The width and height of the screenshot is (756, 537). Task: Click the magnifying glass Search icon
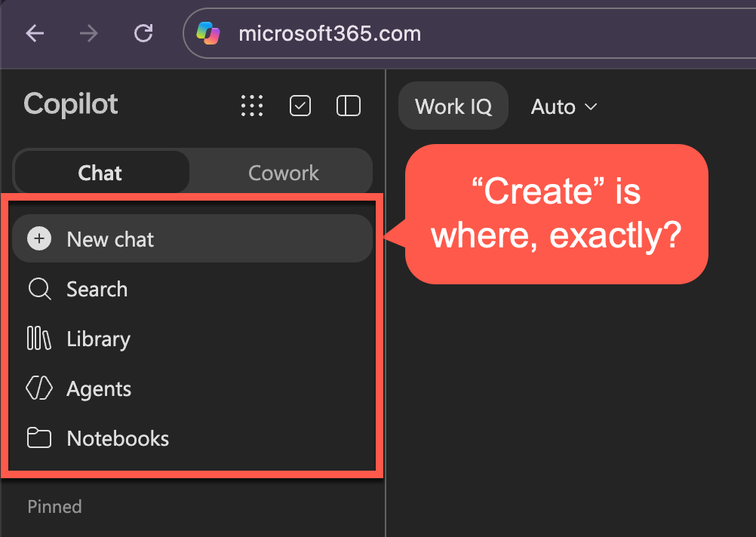[x=39, y=289]
